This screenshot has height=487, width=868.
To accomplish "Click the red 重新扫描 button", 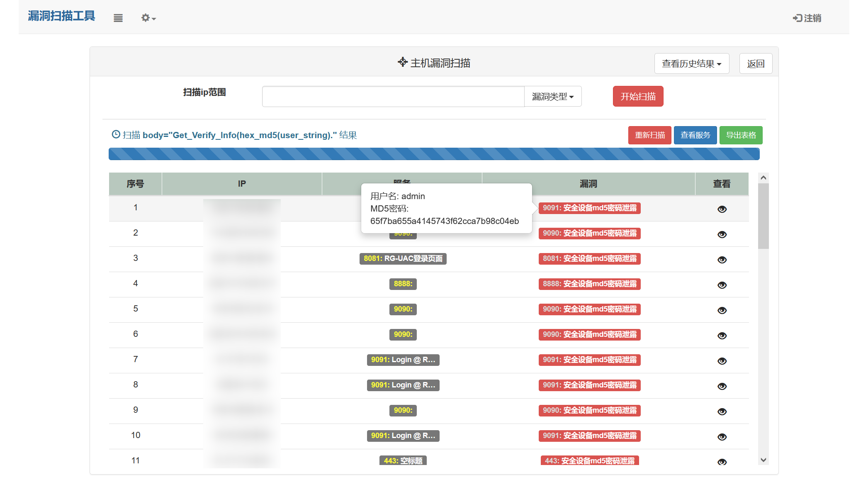I will click(649, 135).
